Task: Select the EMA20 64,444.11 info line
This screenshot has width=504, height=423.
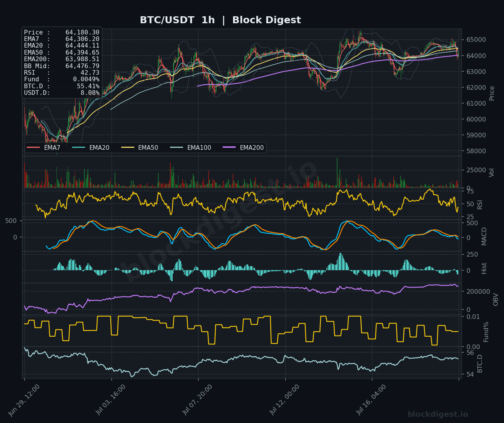Action: click(62, 46)
